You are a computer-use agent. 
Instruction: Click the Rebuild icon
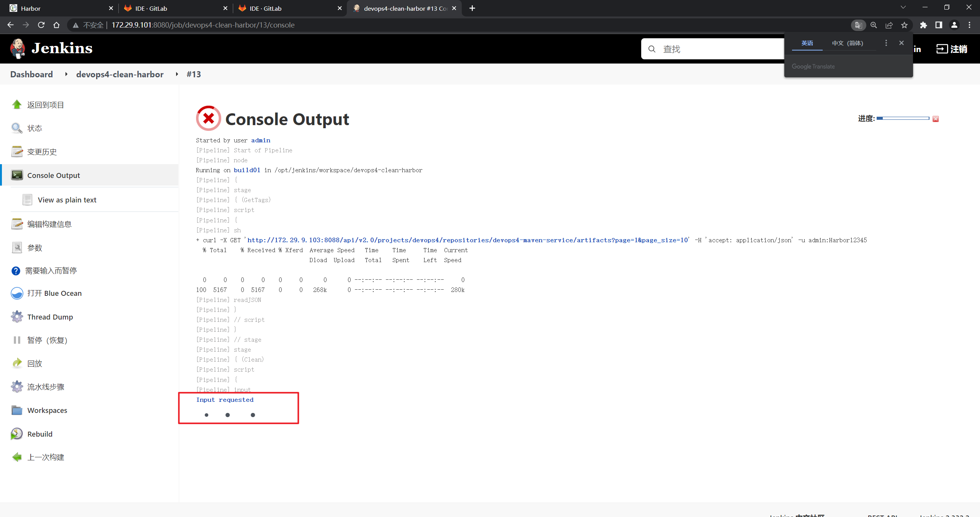point(17,434)
